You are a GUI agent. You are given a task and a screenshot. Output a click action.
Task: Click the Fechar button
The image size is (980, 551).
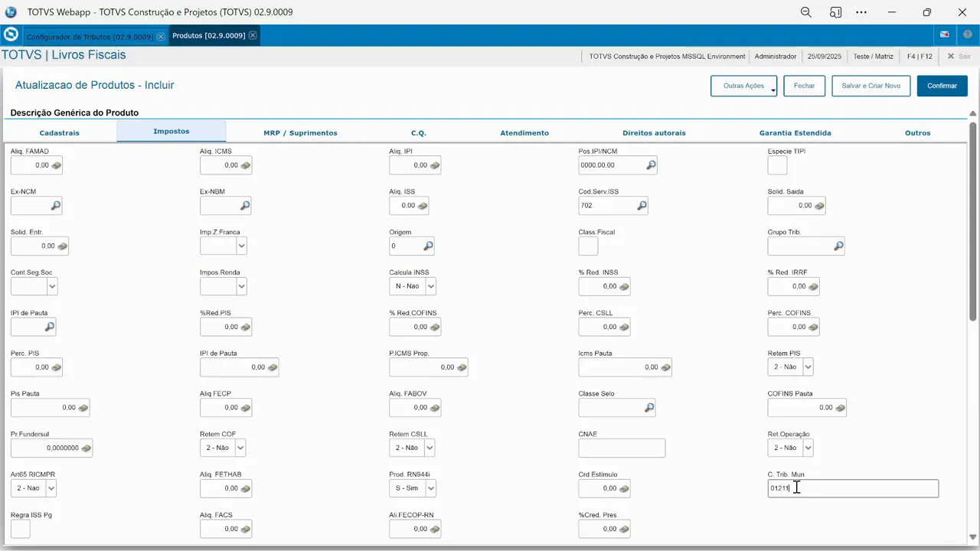[804, 86]
